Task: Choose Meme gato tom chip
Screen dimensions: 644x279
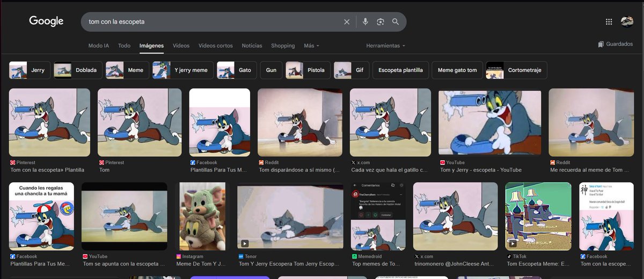Action: [457, 70]
